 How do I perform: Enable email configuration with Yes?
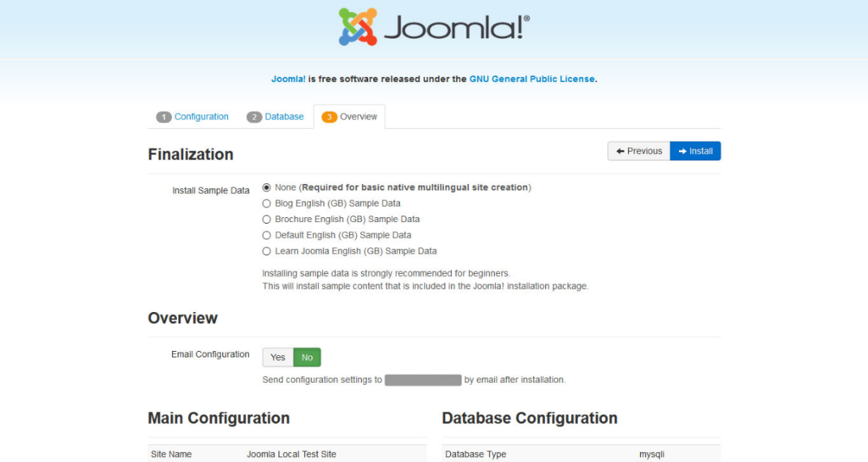coord(278,358)
